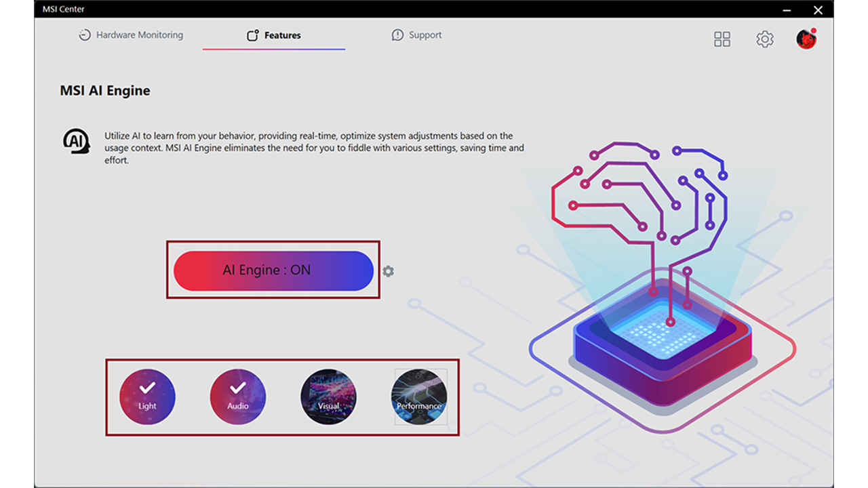Uncheck the Light mode circle
This screenshot has width=868, height=488.
[x=147, y=396]
